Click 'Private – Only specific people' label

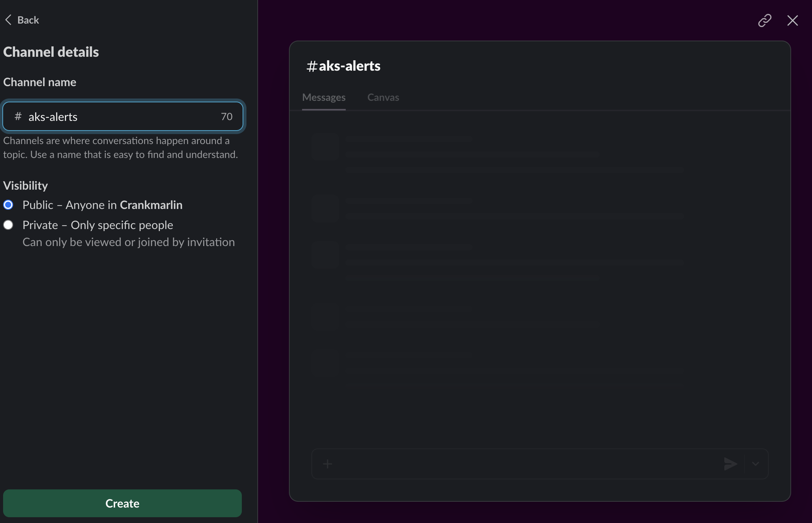pyautogui.click(x=98, y=225)
